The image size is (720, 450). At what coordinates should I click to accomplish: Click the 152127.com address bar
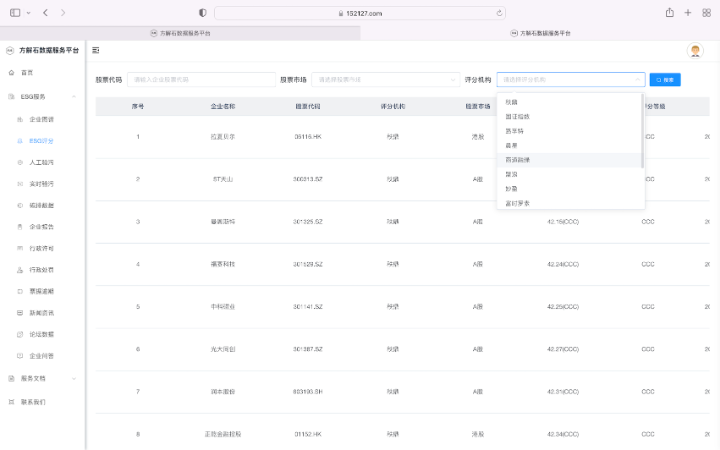point(360,13)
